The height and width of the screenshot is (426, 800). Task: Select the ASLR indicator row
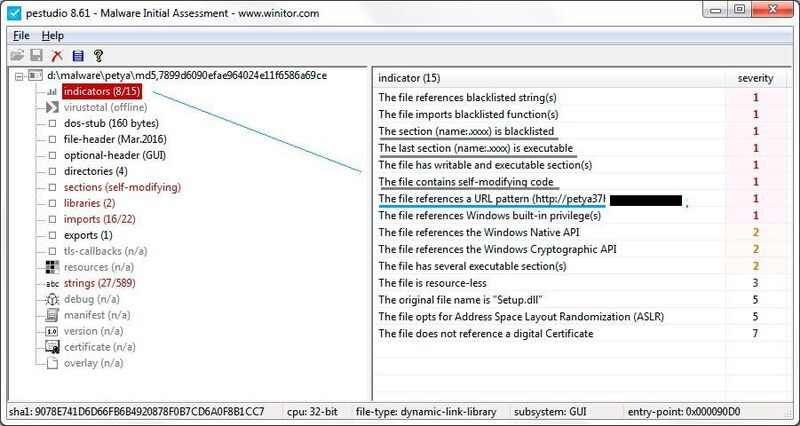click(x=580, y=316)
